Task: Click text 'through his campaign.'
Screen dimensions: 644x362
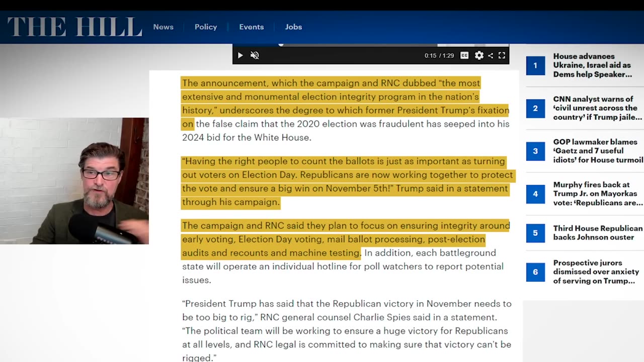Action: tap(230, 202)
